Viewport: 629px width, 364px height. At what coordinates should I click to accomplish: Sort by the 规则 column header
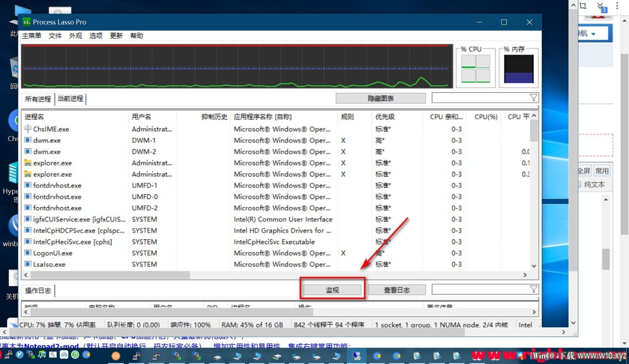(355, 117)
